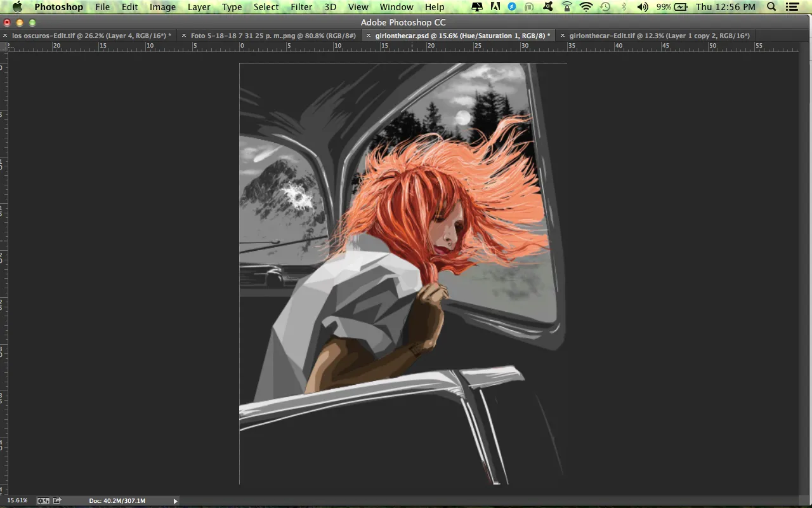Screen dimensions: 812x508
Task: Open the Notification Center list icon
Action: click(x=792, y=7)
